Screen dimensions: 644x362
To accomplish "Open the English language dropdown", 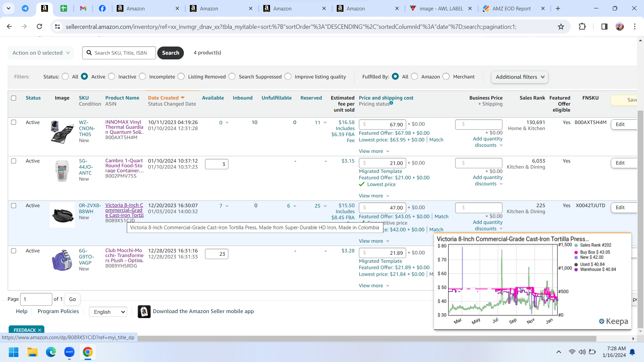I will [x=108, y=312].
